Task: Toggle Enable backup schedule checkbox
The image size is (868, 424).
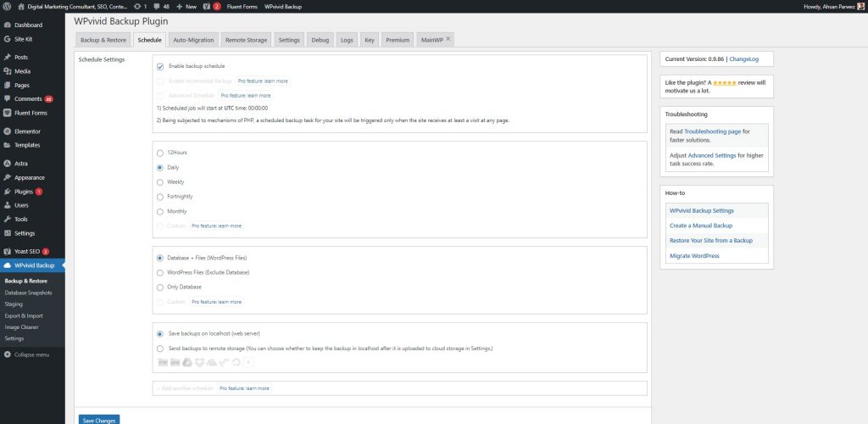Action: click(160, 66)
